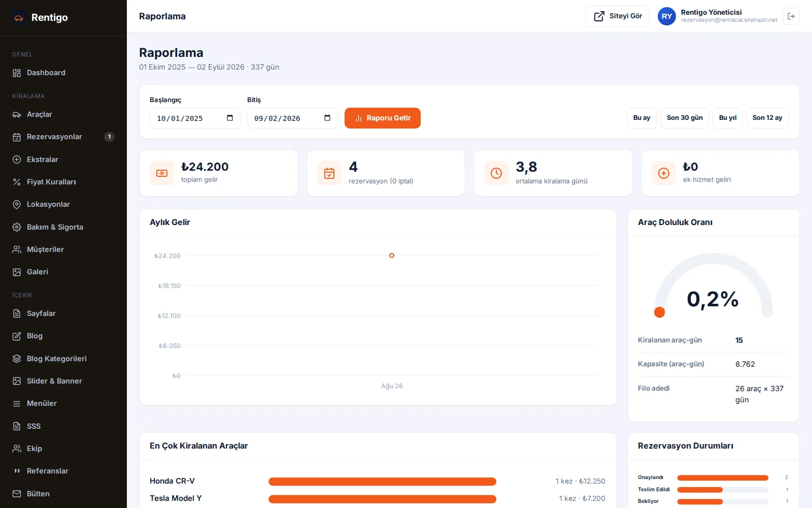Open Dashboard from the sidebar
Image resolution: width=812 pixels, height=508 pixels.
click(x=63, y=73)
